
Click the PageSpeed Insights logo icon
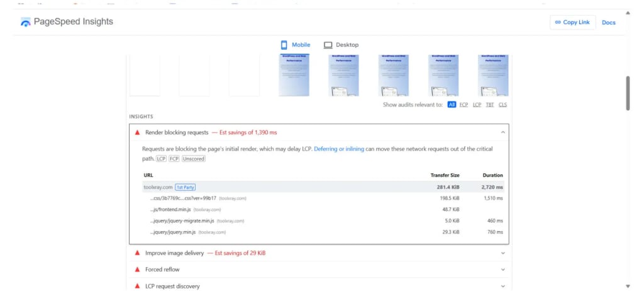(x=25, y=22)
